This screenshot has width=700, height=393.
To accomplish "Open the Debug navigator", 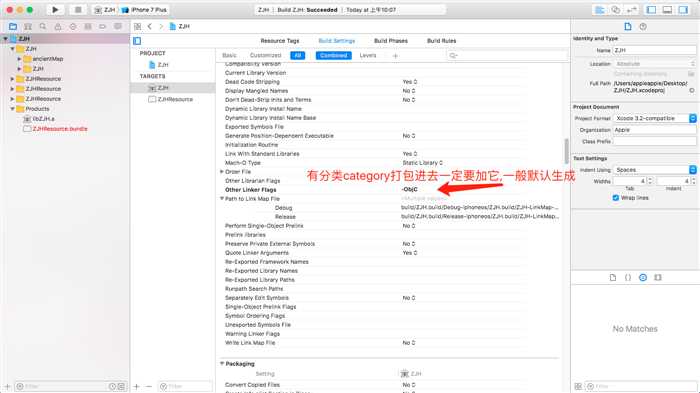I will click(88, 27).
